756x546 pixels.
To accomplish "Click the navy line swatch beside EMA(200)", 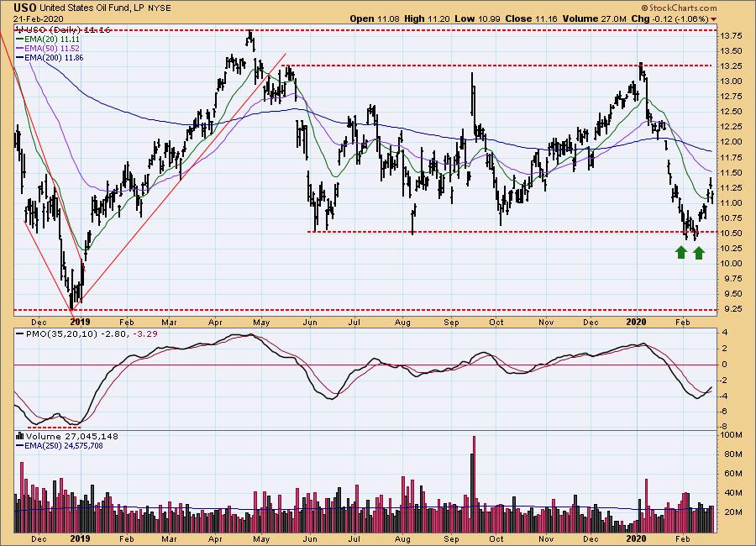I will click(x=20, y=57).
